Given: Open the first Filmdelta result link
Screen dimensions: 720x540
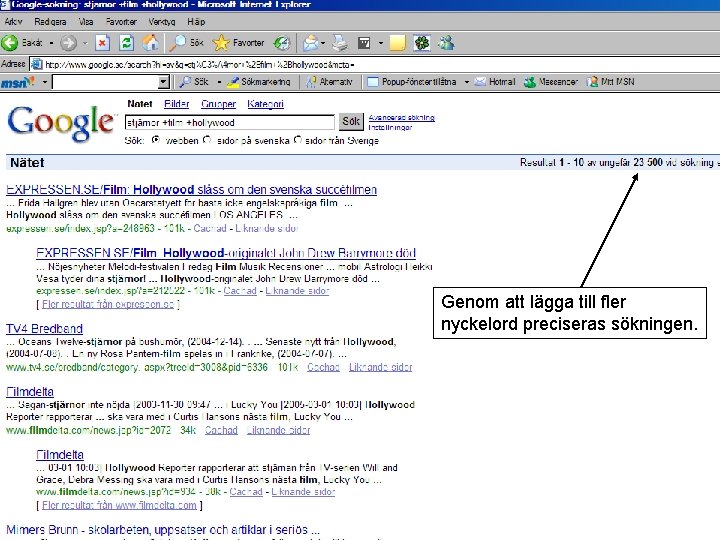Looking at the screenshot, I should pos(30,391).
